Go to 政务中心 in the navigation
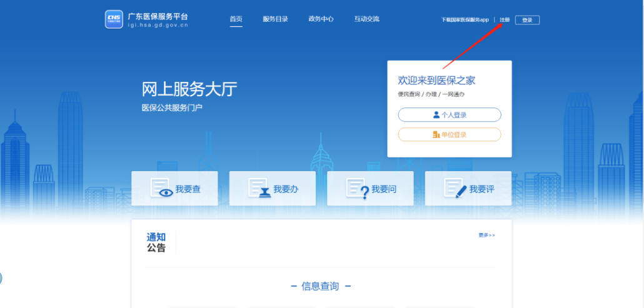This screenshot has width=644, height=308. click(321, 19)
